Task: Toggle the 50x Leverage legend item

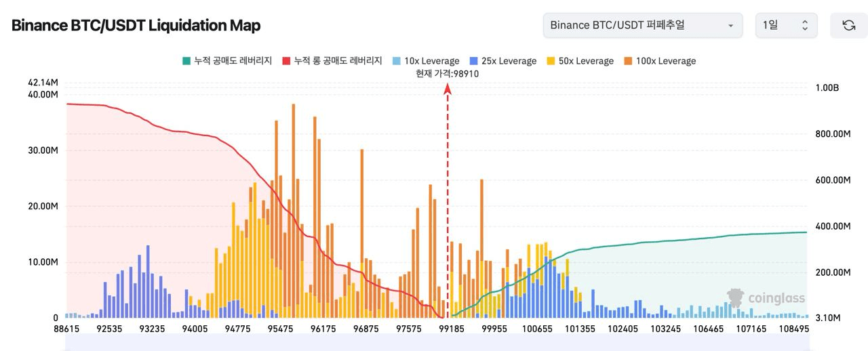Action: (580, 61)
